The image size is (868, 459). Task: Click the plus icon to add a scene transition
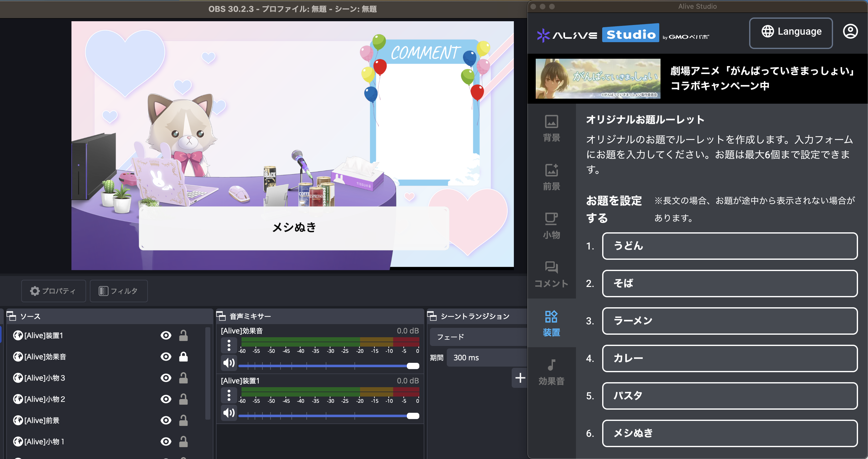[519, 378]
